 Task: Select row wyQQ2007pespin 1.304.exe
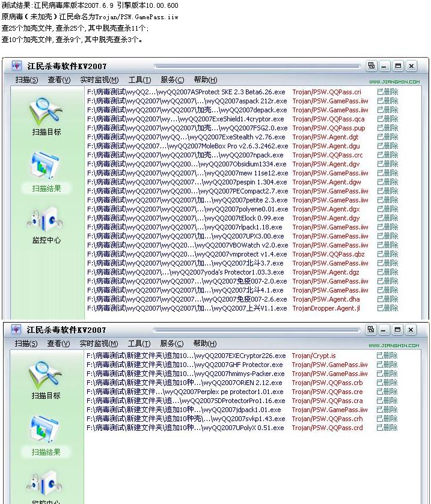point(242,182)
